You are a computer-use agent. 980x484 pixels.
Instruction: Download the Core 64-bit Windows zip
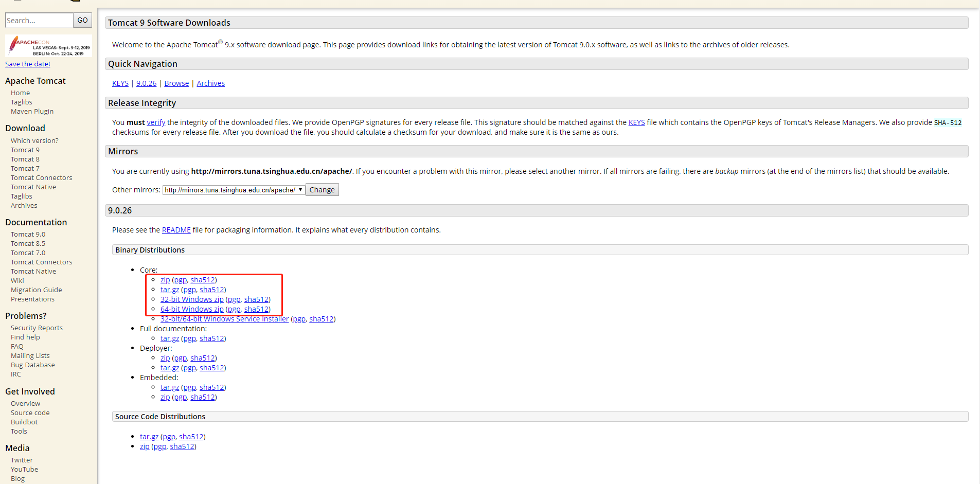click(x=192, y=309)
